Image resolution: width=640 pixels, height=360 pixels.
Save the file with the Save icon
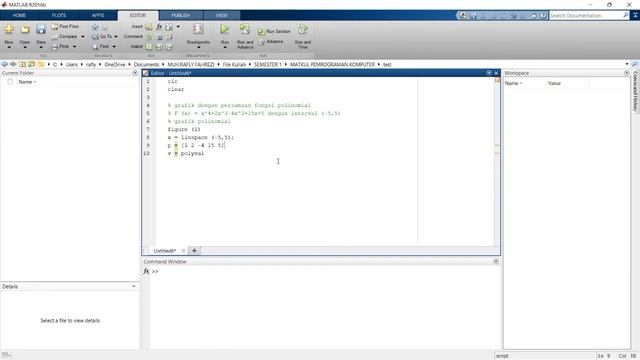point(41,29)
